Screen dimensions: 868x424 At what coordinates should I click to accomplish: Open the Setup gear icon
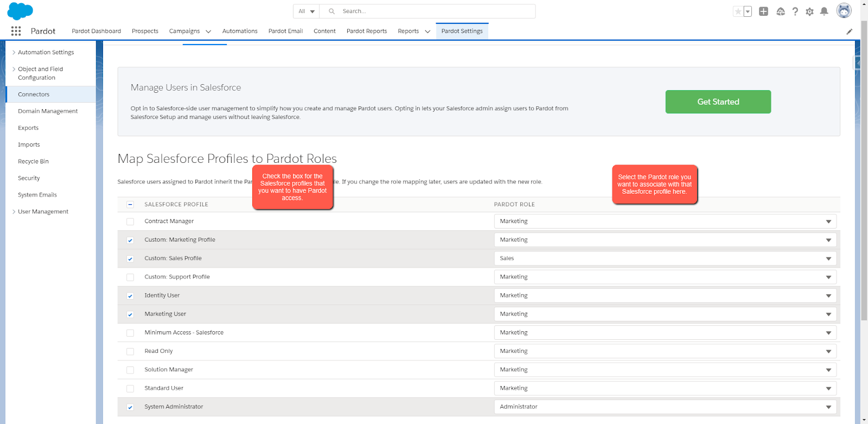[x=809, y=11]
